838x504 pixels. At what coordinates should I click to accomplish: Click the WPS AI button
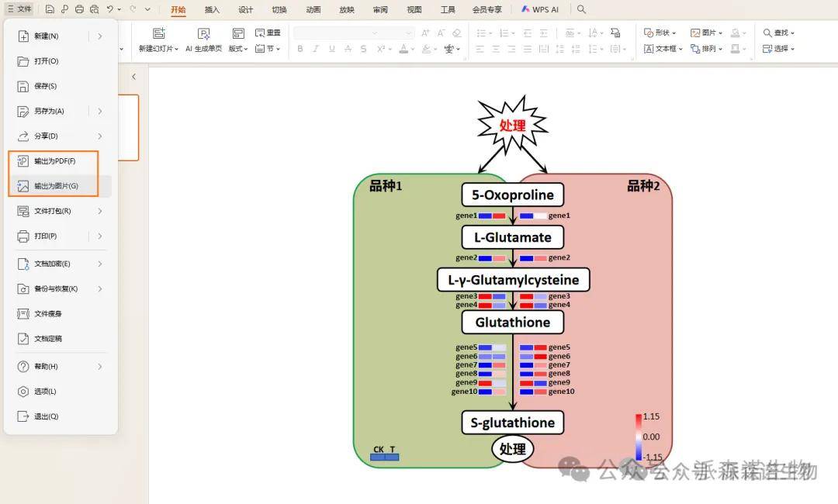(540, 9)
